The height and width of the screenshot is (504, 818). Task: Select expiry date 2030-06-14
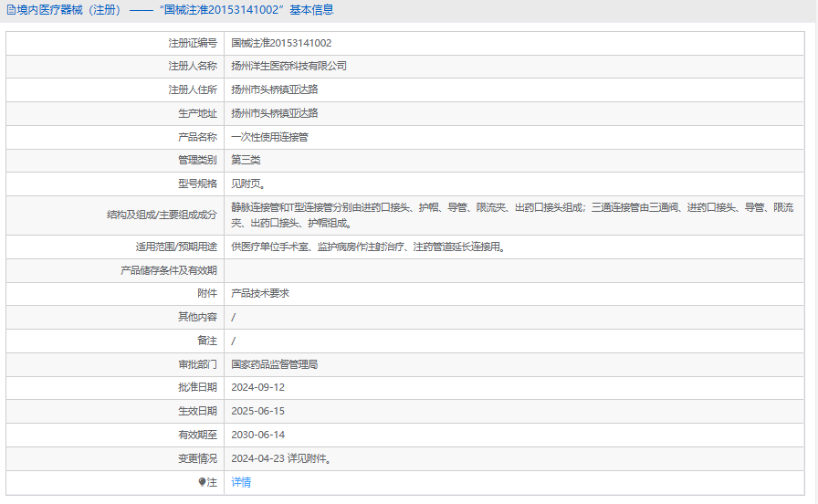[x=257, y=435]
